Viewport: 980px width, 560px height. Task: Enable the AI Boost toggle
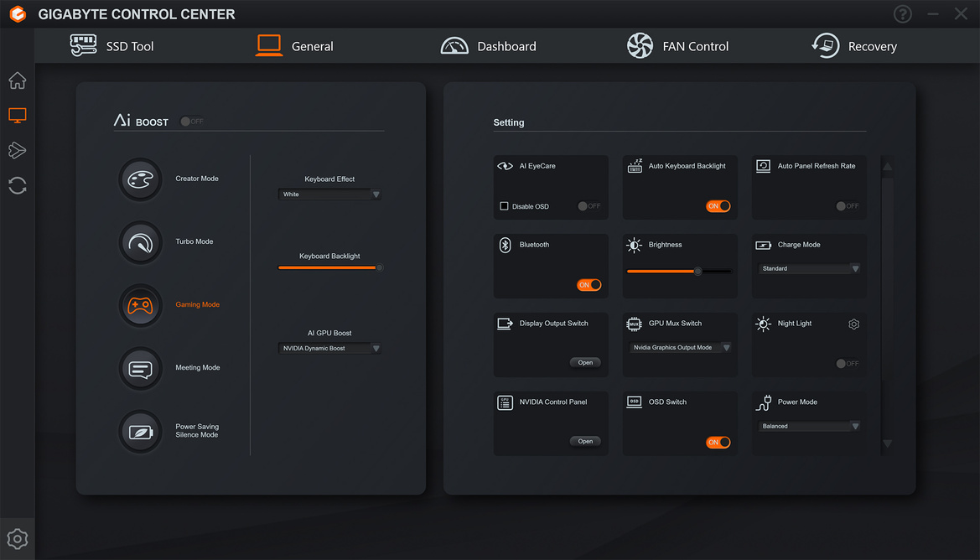[192, 122]
